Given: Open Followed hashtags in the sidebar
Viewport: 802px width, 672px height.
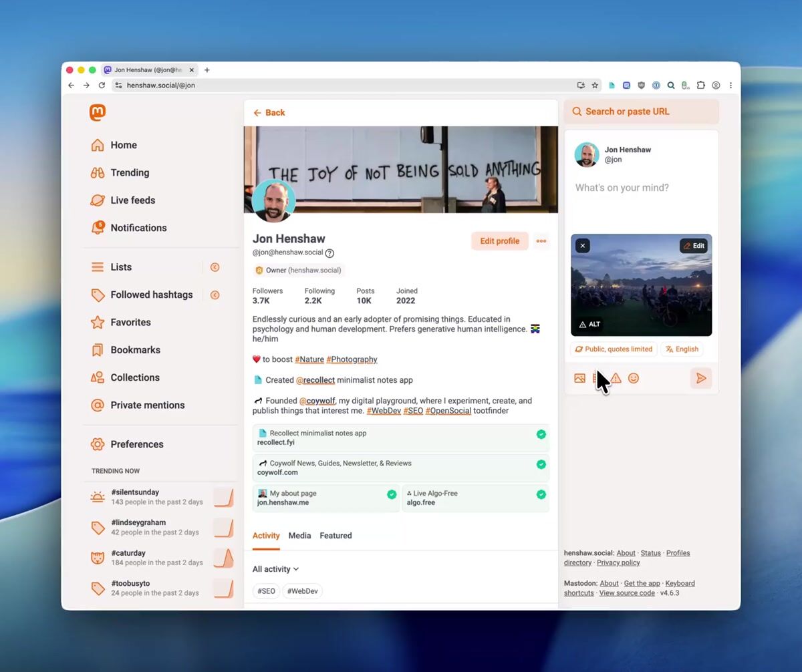Looking at the screenshot, I should point(142,295).
